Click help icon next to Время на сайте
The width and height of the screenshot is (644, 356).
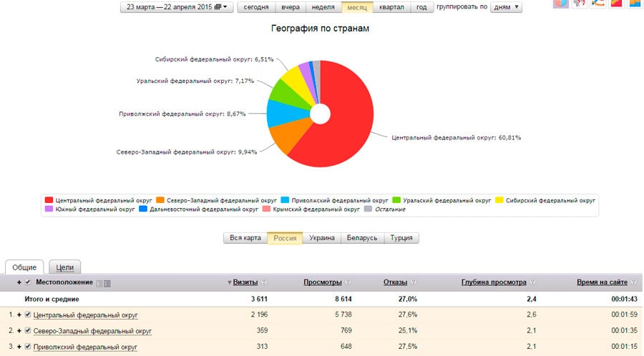click(x=634, y=282)
